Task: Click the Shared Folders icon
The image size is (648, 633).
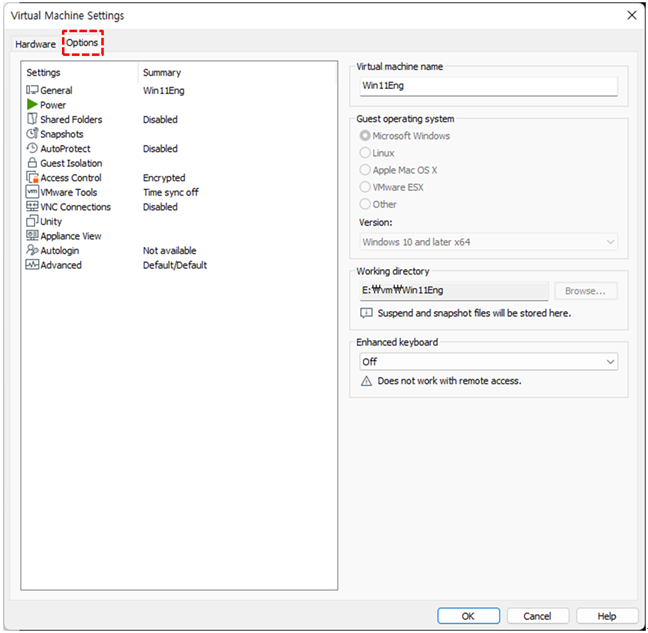Action: [x=32, y=119]
